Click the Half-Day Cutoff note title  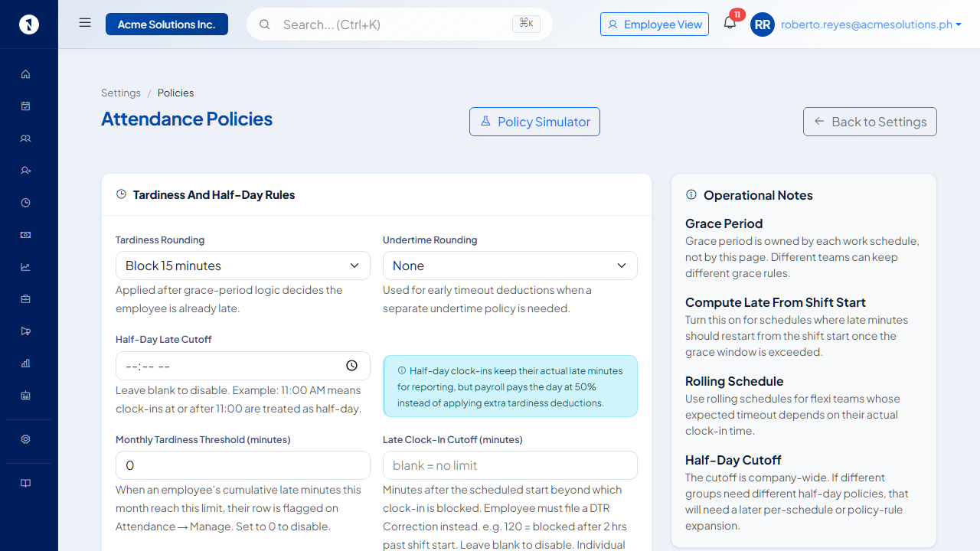coord(733,460)
